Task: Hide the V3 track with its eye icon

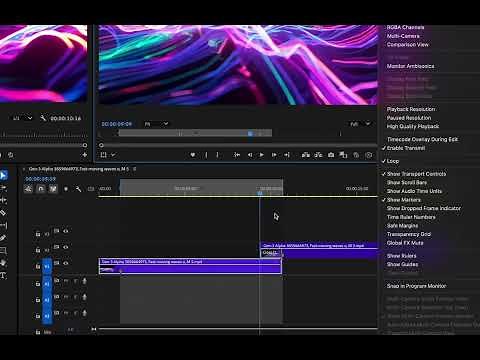Action: (x=66, y=231)
